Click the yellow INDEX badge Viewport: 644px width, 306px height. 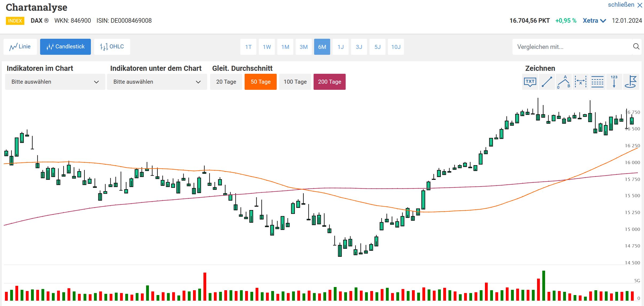pyautogui.click(x=15, y=21)
